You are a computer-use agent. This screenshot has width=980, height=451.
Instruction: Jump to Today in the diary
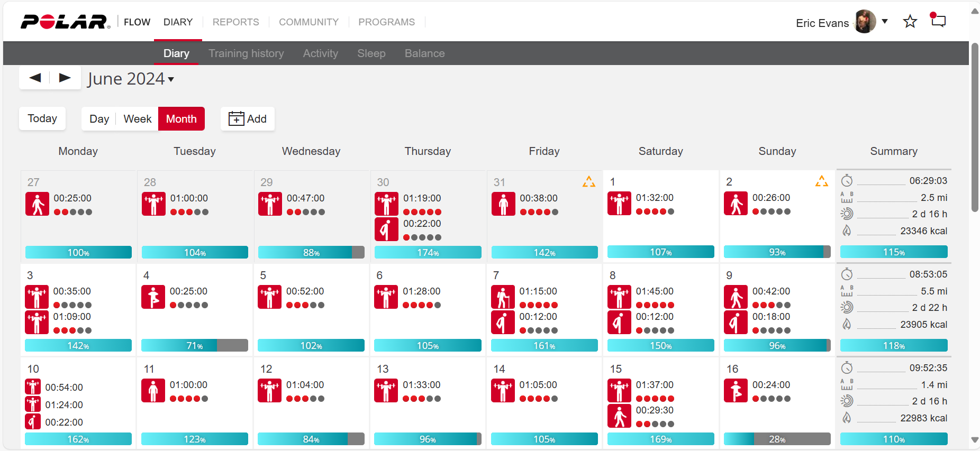(42, 118)
